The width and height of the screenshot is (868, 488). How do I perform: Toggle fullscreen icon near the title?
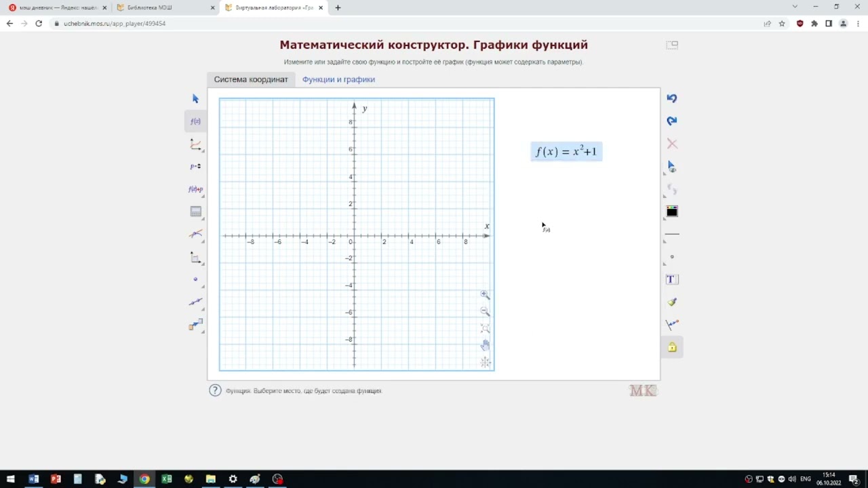point(672,45)
